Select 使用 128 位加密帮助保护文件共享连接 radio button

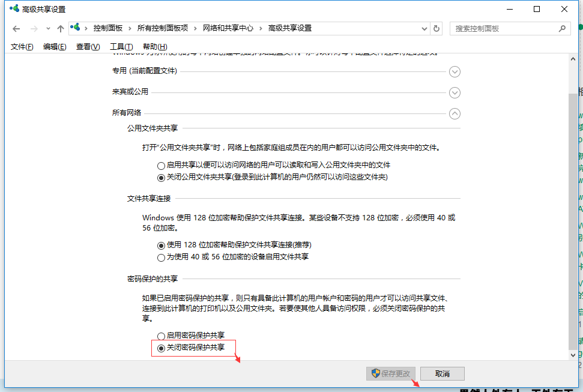click(x=161, y=246)
